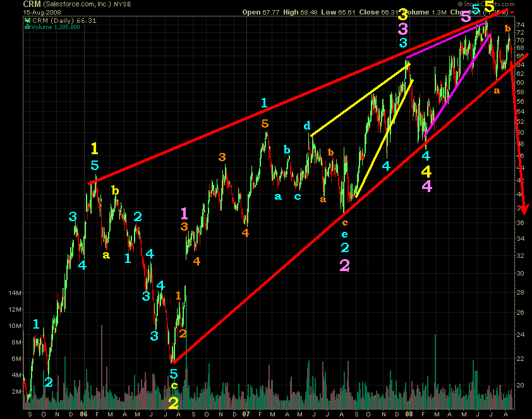Click the 14M volume axis label
This screenshot has width=532, height=419.
pos(15,293)
